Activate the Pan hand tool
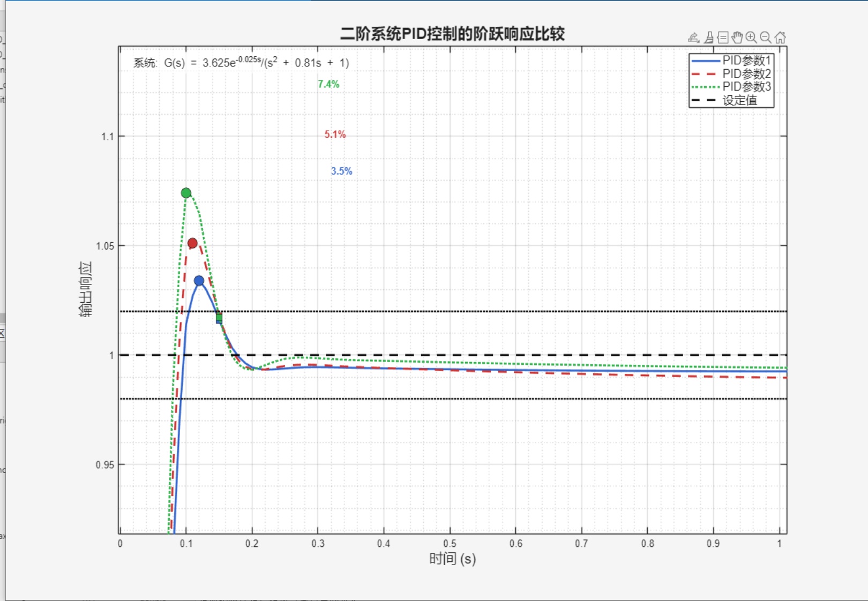Image resolution: width=868 pixels, height=601 pixels. tap(737, 37)
